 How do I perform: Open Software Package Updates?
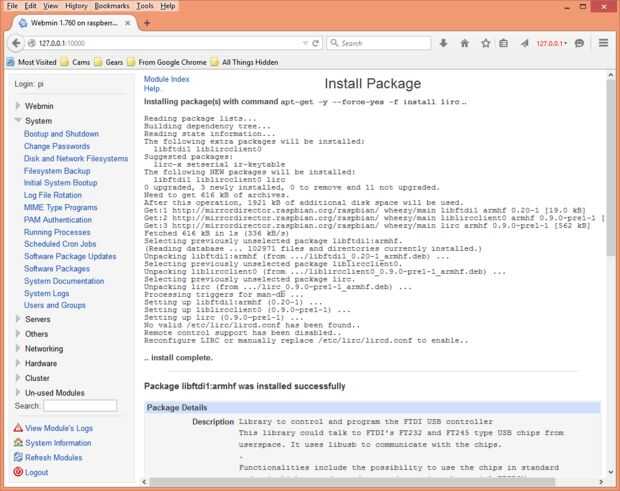click(70, 256)
